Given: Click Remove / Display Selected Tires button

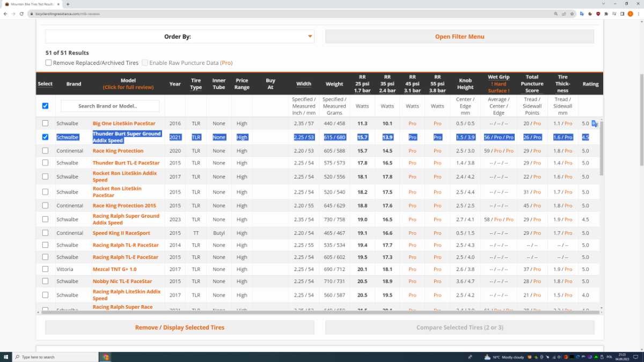Looking at the screenshot, I should (x=180, y=327).
